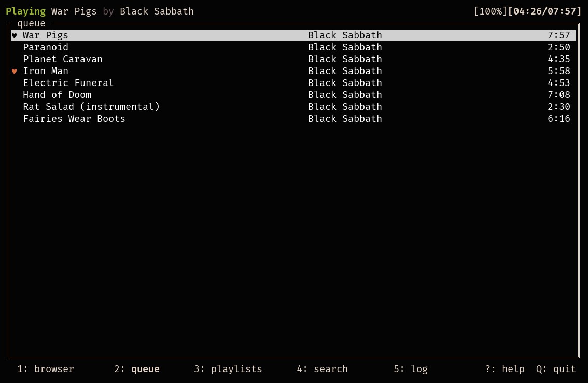
Task: Open the help screen
Action: tap(505, 369)
